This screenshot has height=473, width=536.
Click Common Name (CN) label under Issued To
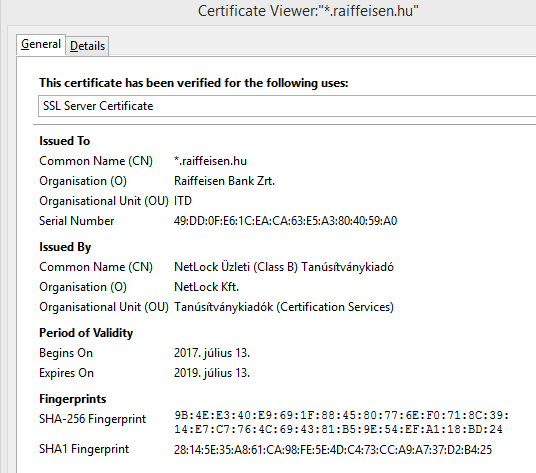tap(96, 161)
